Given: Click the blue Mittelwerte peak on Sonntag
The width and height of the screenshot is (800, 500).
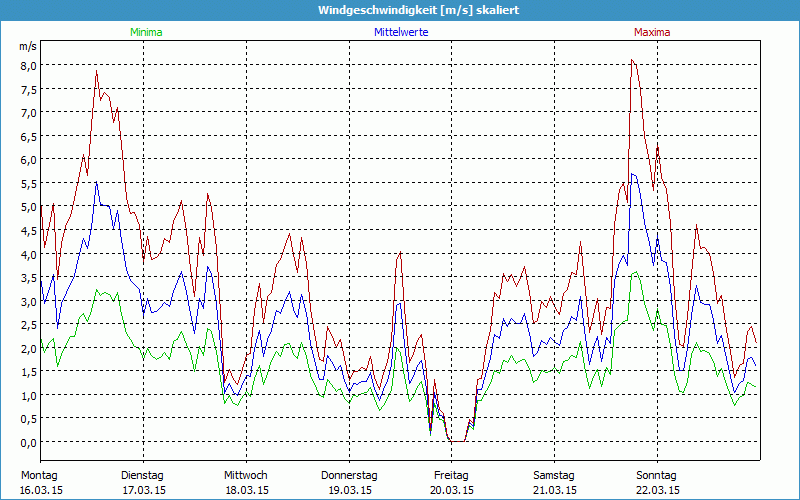Looking at the screenshot, I should tap(633, 174).
